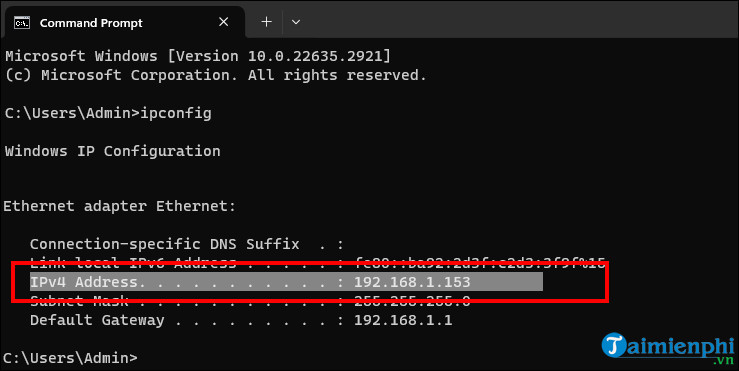Select the Command Prompt tab title
The height and width of the screenshot is (371, 739).
[91, 23]
